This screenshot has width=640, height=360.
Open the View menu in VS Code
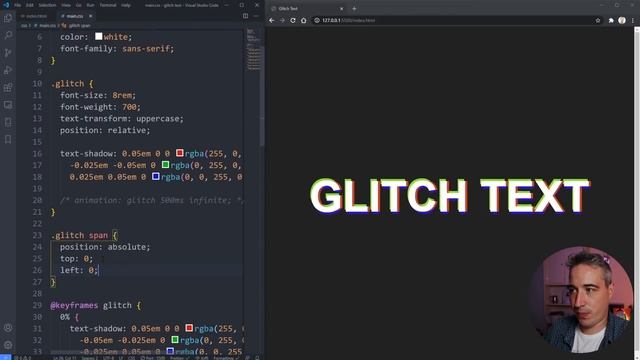(66, 5)
